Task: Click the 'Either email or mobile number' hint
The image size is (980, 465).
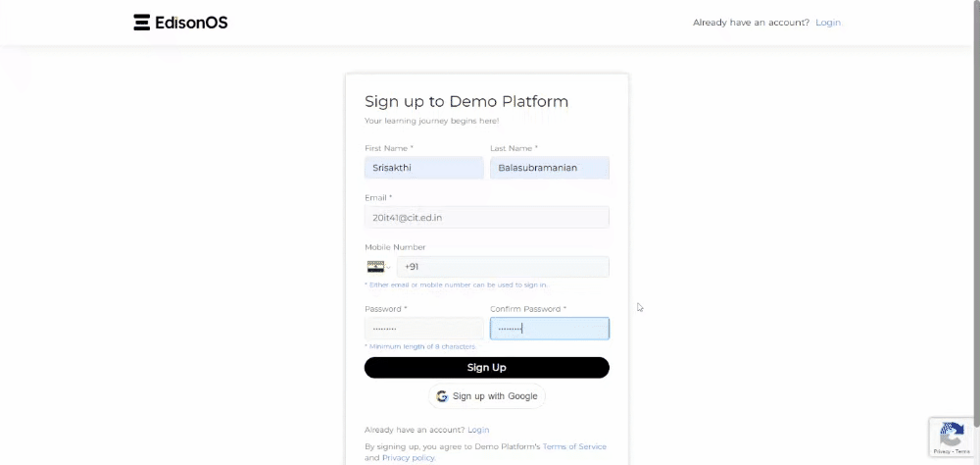Action: point(457,284)
